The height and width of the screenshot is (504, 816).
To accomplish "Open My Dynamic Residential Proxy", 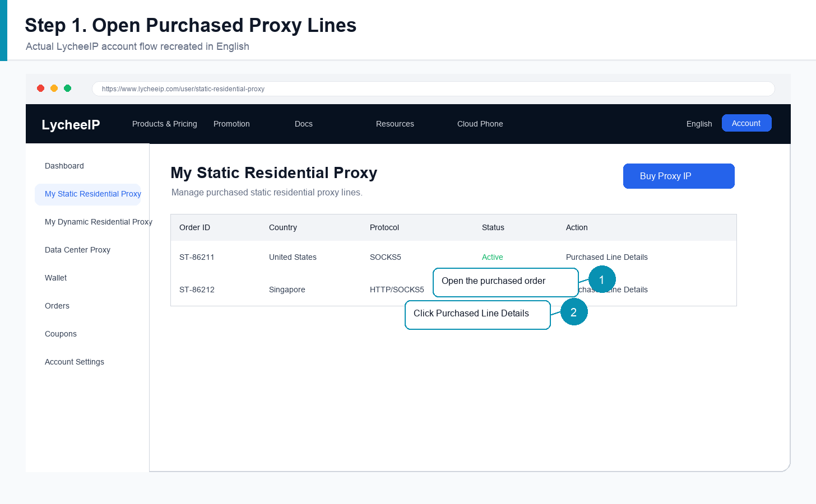I will (99, 222).
